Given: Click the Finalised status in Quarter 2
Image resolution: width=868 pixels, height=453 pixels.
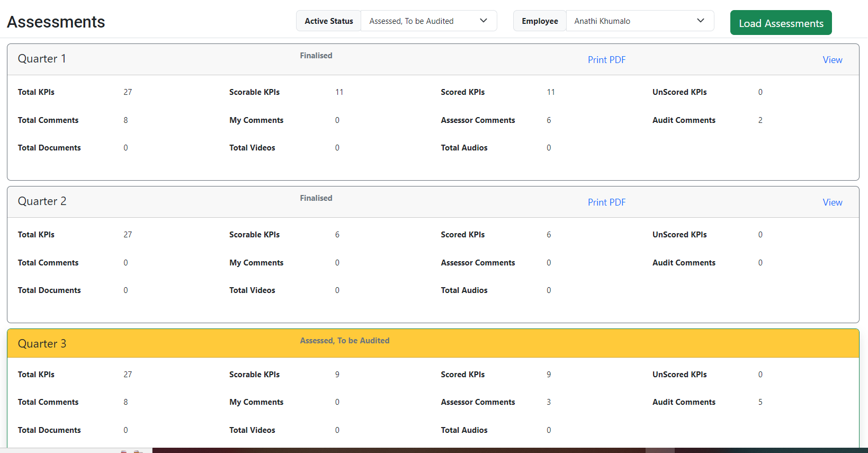Looking at the screenshot, I should click(316, 198).
